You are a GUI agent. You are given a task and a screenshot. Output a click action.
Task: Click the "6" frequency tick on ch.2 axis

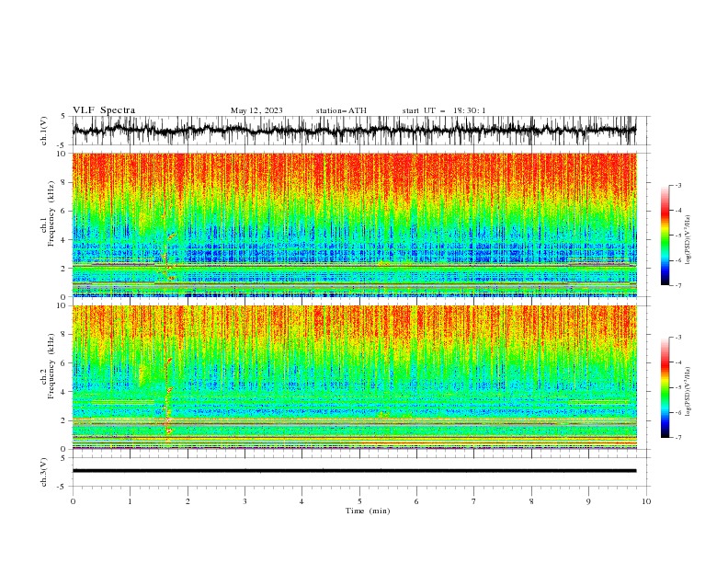65,363
